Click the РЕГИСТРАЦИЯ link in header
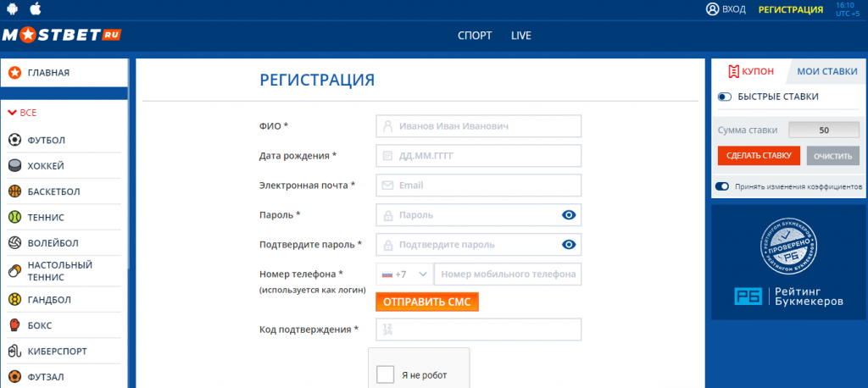 click(791, 9)
